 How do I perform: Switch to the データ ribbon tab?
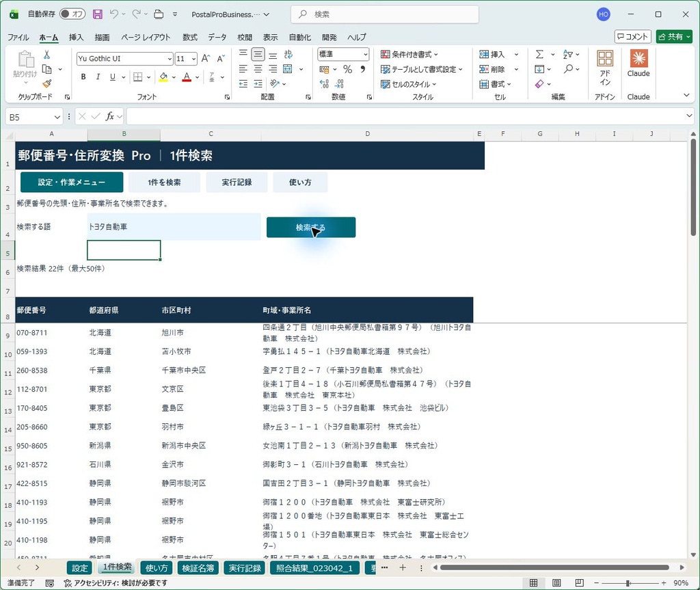tap(217, 37)
